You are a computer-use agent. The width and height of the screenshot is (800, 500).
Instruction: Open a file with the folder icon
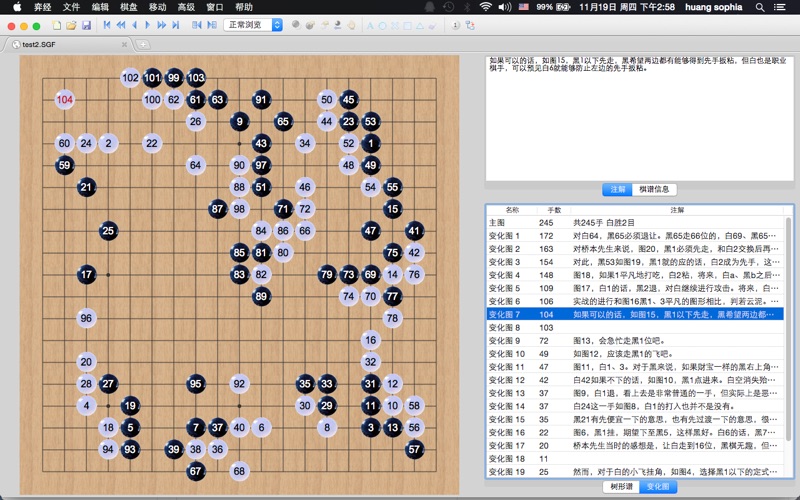pyautogui.click(x=72, y=24)
